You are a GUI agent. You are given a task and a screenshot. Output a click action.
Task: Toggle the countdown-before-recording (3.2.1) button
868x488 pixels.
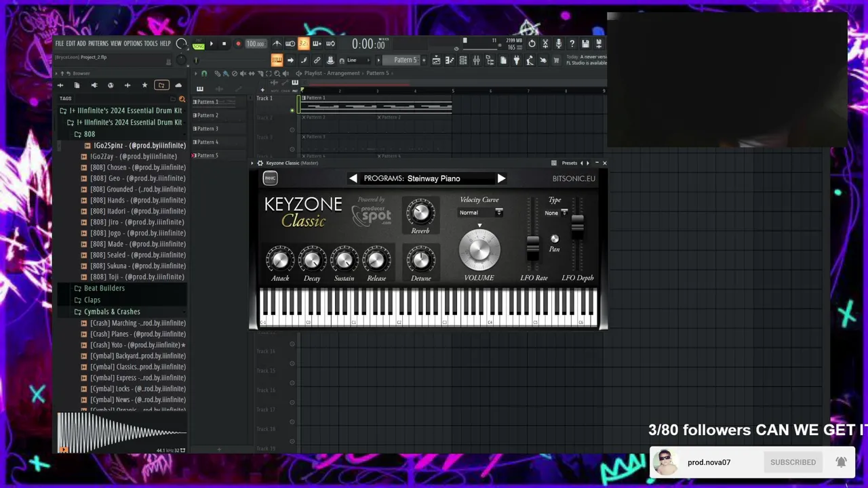[303, 44]
